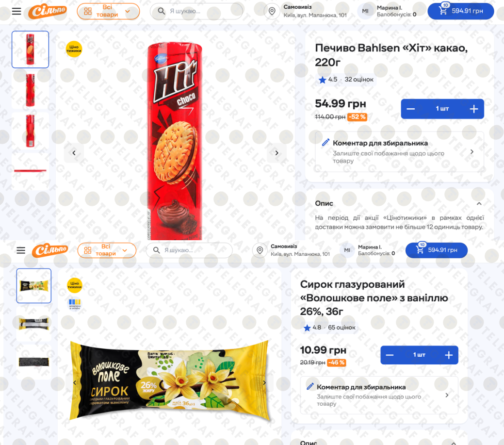Collapse the Опис section of cookie product
Viewport: 504px width, 445px height.
[x=479, y=203]
